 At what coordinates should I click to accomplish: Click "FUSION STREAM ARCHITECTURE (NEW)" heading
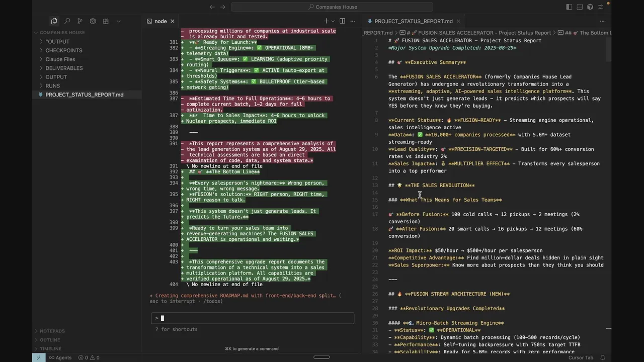click(x=449, y=294)
